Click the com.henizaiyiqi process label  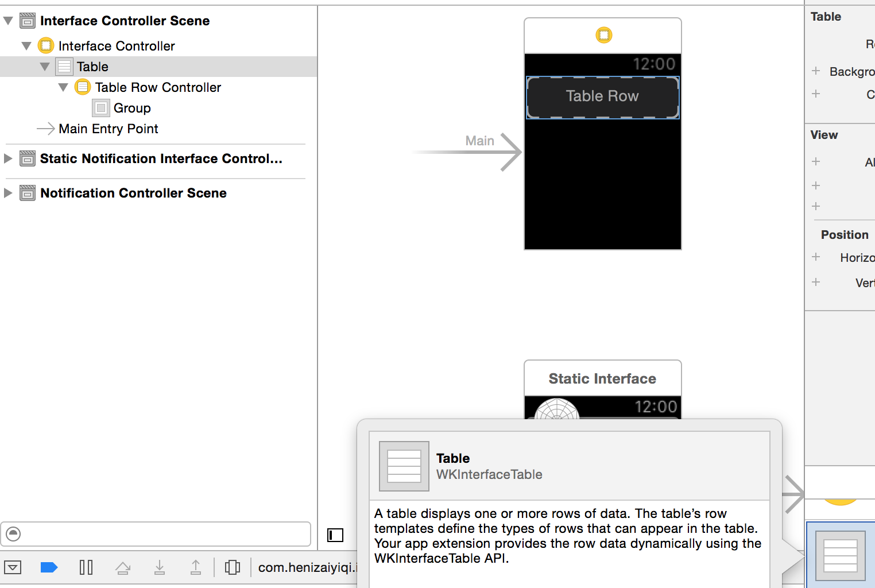point(308,568)
